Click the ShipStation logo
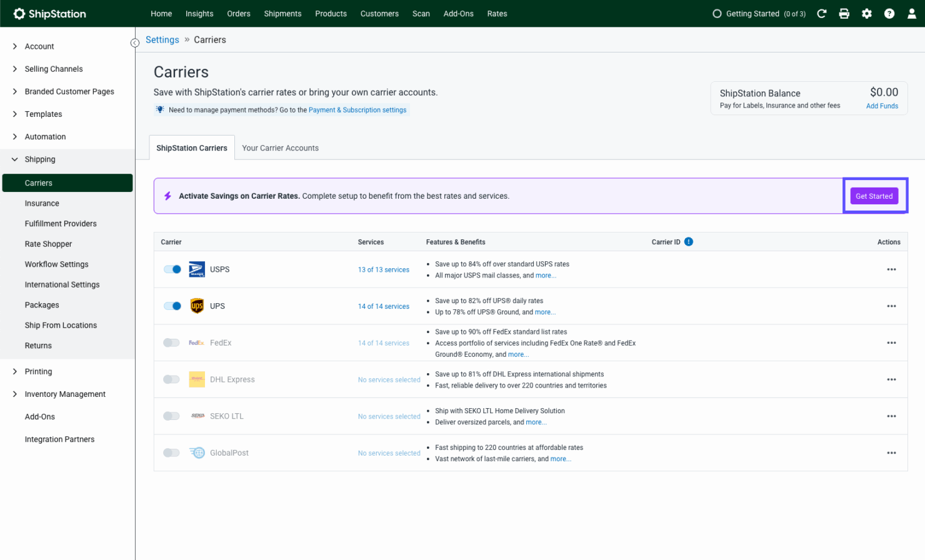The height and width of the screenshot is (560, 925). click(49, 13)
